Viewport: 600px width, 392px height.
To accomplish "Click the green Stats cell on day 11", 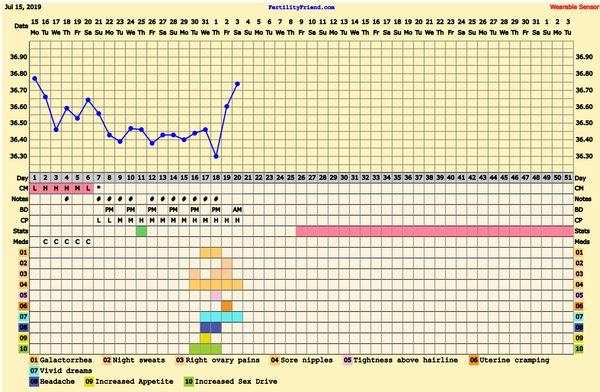I will click(141, 231).
